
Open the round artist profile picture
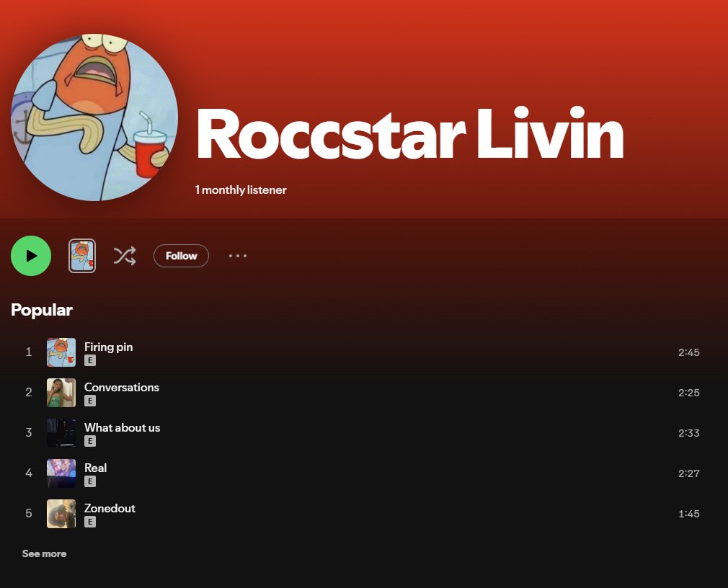(94, 117)
